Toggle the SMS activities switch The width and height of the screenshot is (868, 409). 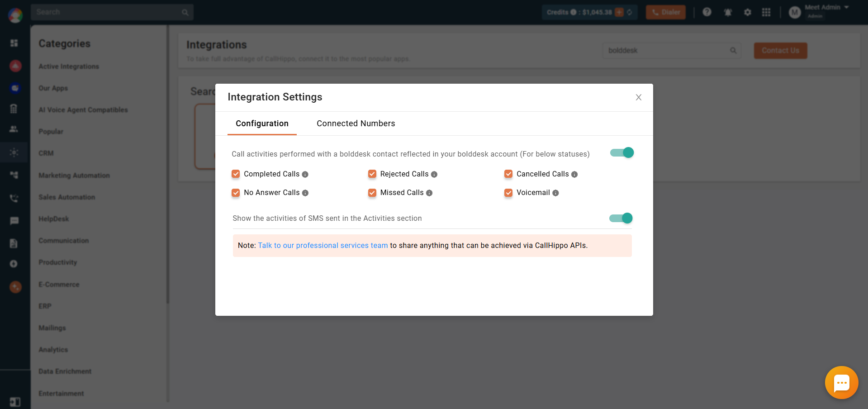pyautogui.click(x=621, y=218)
